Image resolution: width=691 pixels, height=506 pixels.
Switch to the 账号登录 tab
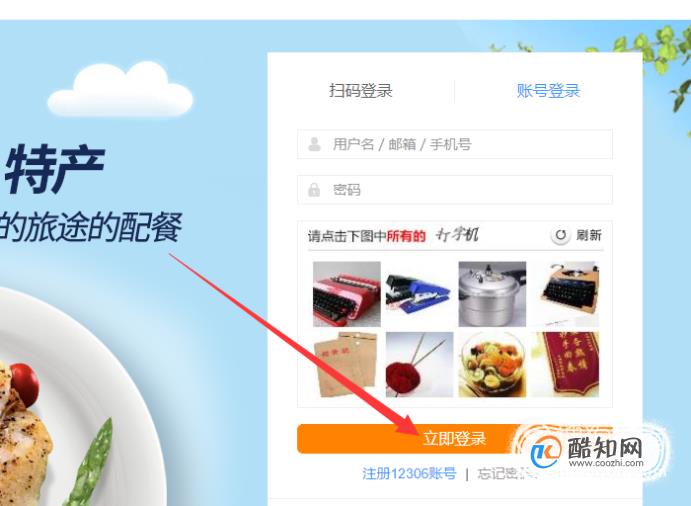pyautogui.click(x=548, y=91)
